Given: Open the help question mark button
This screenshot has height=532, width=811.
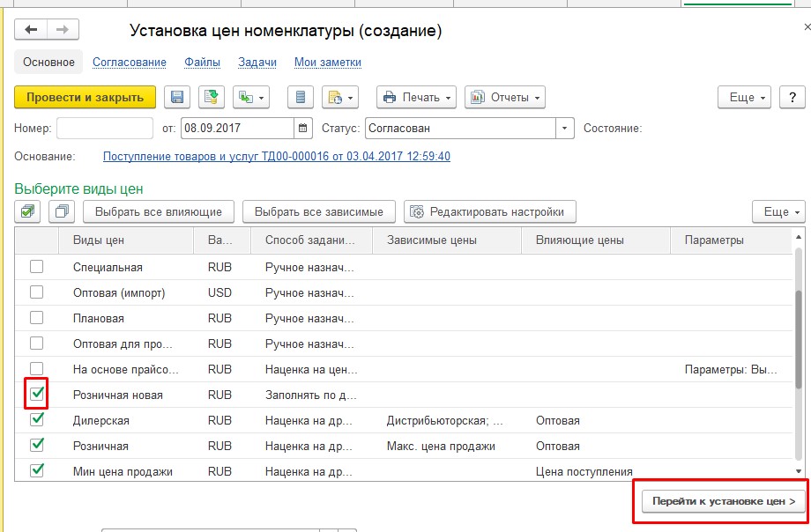Looking at the screenshot, I should [792, 97].
